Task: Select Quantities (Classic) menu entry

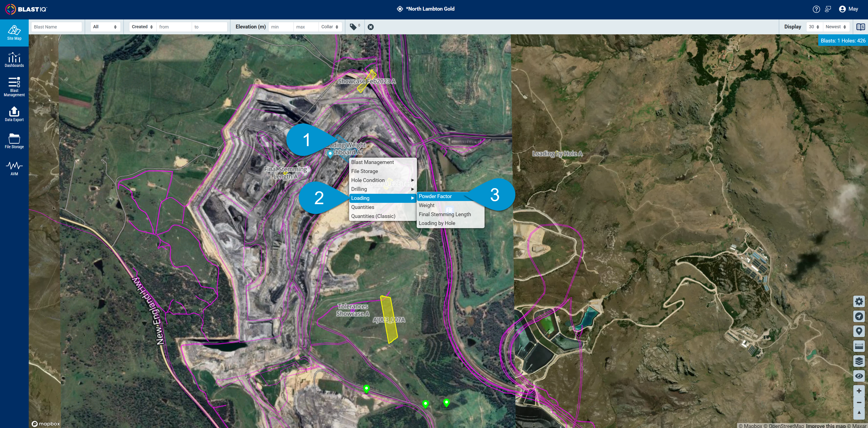Action: tap(383, 216)
